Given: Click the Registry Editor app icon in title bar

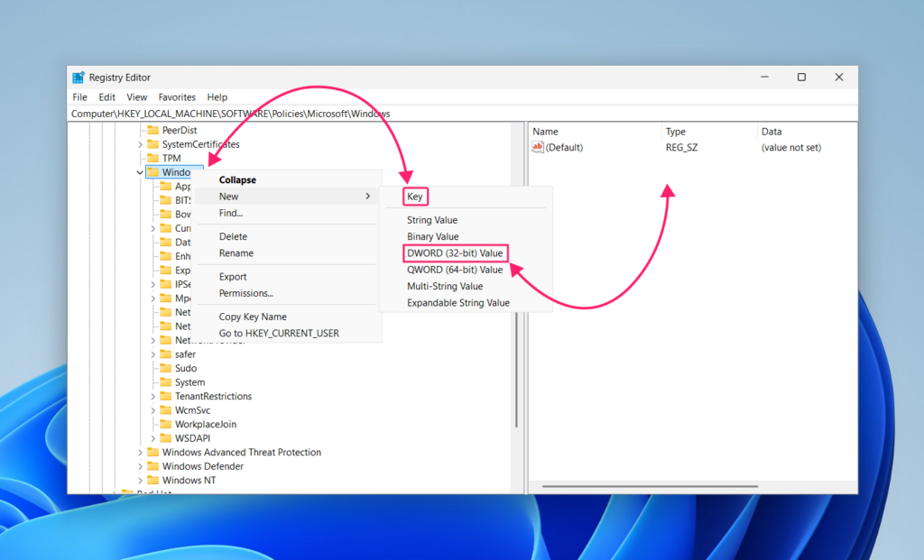Looking at the screenshot, I should click(x=79, y=78).
